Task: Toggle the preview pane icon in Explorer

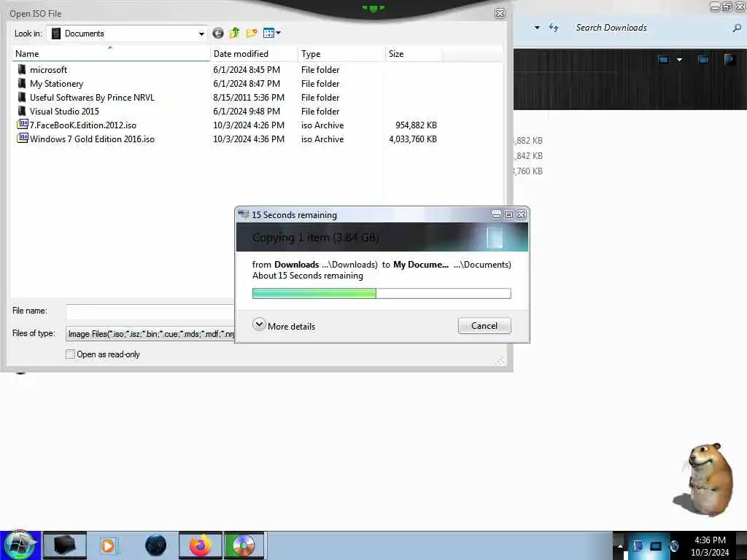Action: click(x=703, y=60)
